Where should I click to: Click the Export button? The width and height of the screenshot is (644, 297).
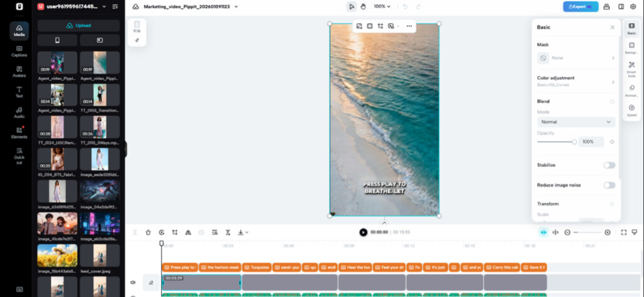[580, 6]
